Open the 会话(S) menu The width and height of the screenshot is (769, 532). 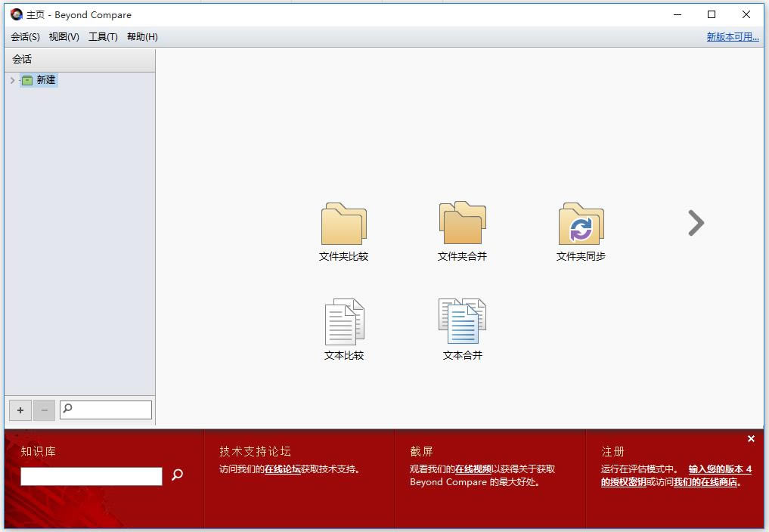pyautogui.click(x=25, y=37)
